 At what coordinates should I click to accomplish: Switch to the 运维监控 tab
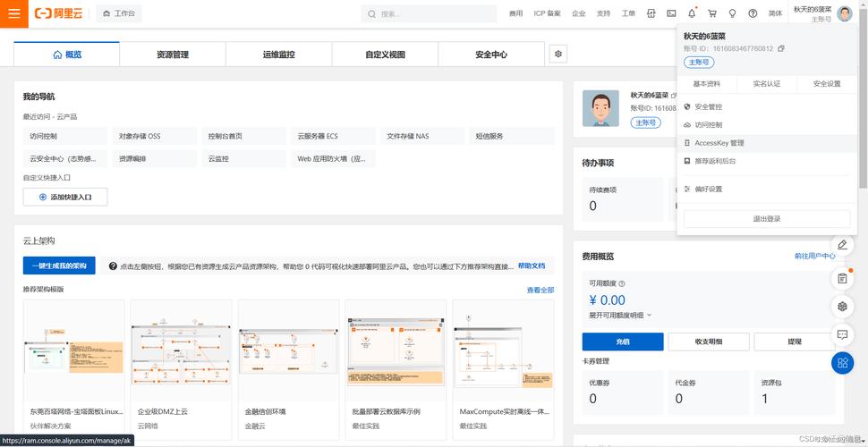[279, 55]
